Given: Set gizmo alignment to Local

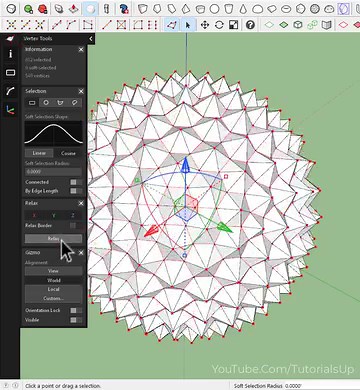Looking at the screenshot, I should pos(53,289).
